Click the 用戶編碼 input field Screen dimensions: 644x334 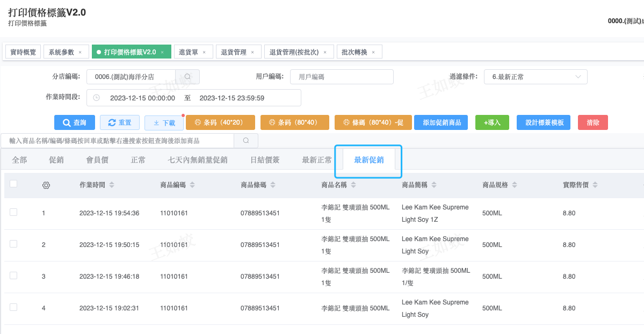pyautogui.click(x=342, y=77)
